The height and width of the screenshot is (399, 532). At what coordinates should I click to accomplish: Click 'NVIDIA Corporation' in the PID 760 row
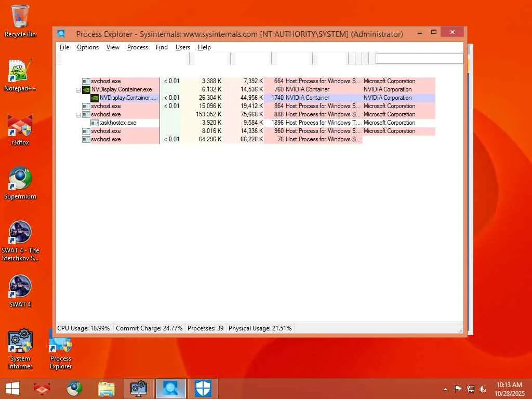click(388, 89)
